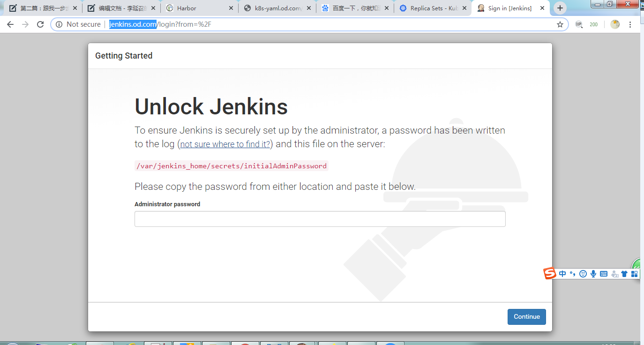
Task: Focus the Administrator password field
Action: pos(320,219)
